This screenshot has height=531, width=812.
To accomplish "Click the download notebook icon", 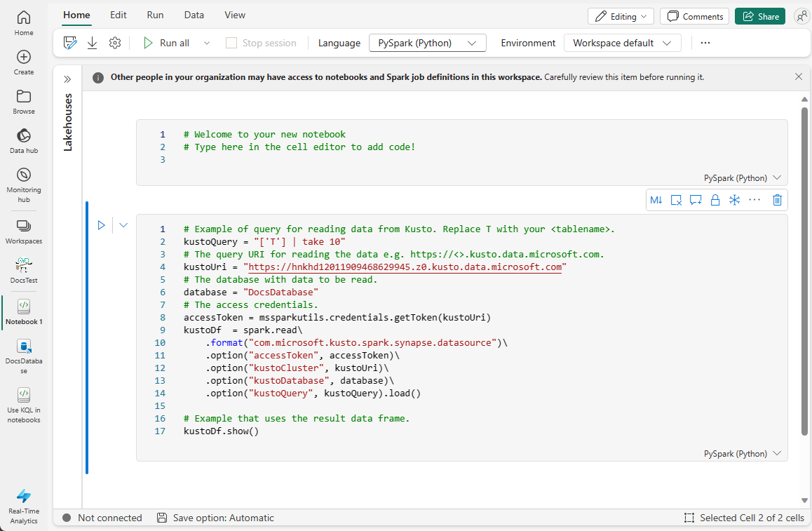I will 92,43.
